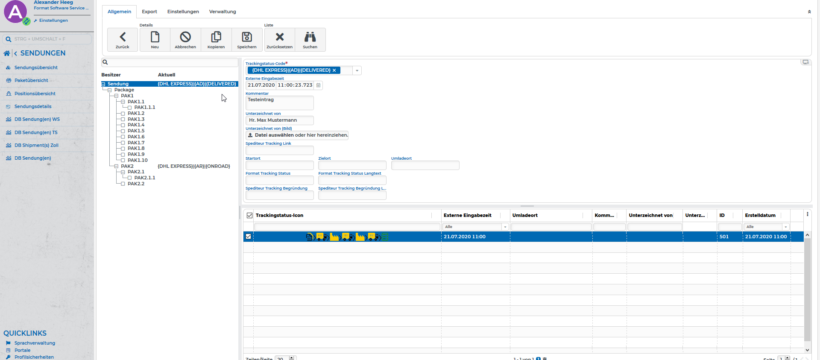The image size is (820, 360).
Task: Open Sendungsübersicht in the sidebar
Action: [x=36, y=68]
